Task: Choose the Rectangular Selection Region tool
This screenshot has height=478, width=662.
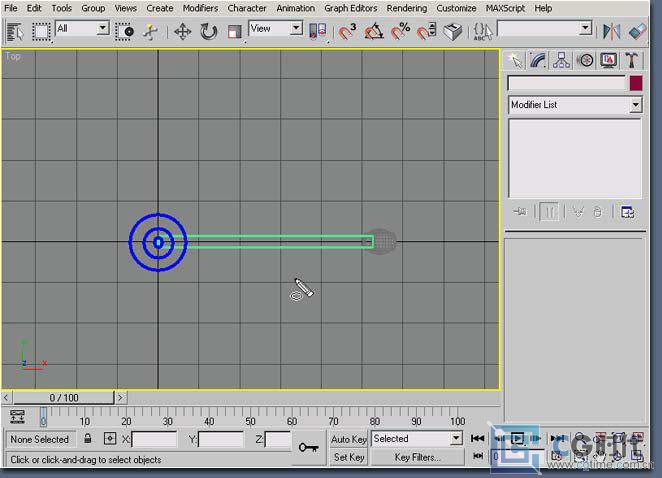Action: pyautogui.click(x=41, y=32)
